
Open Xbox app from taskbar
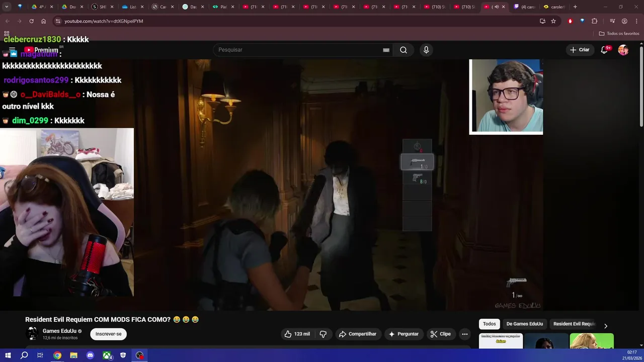pos(107,355)
